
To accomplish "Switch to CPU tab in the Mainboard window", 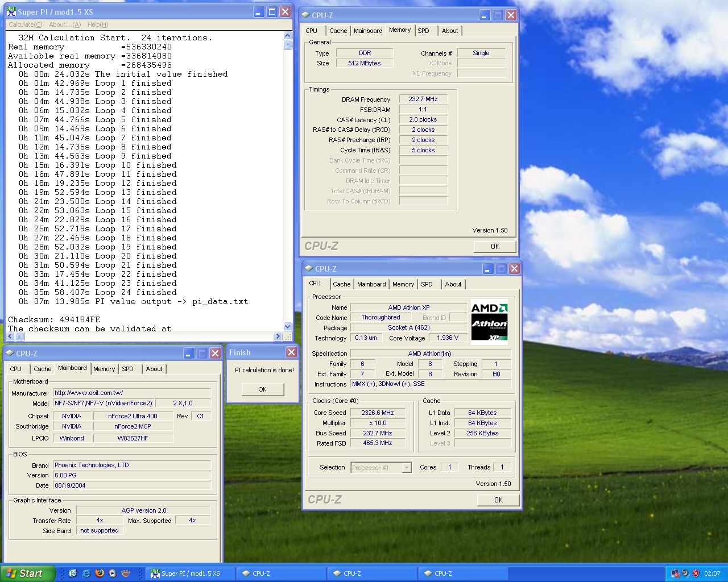I will pos(16,369).
